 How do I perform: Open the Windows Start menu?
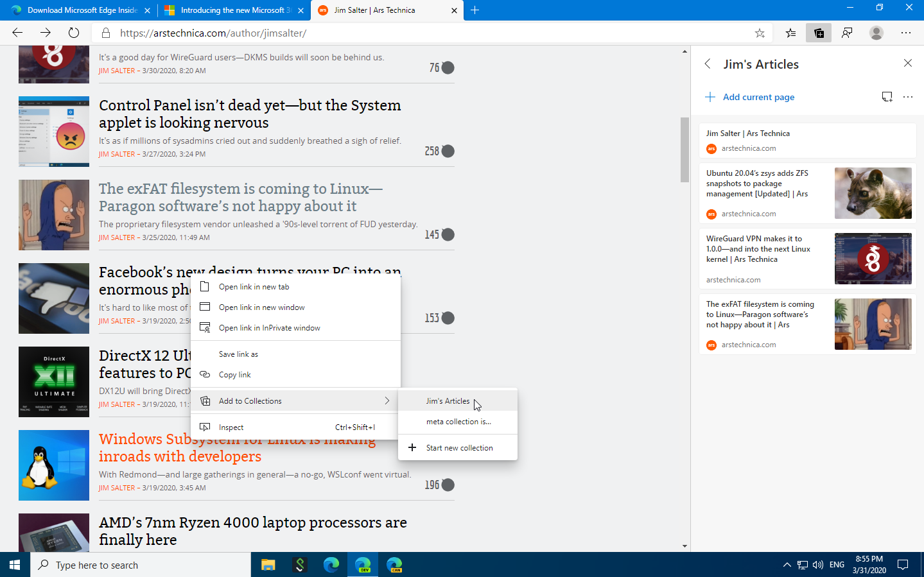coord(13,565)
